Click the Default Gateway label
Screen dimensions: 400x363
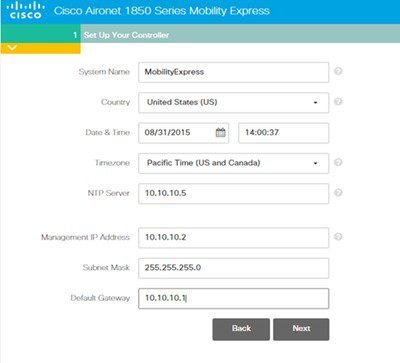100,298
